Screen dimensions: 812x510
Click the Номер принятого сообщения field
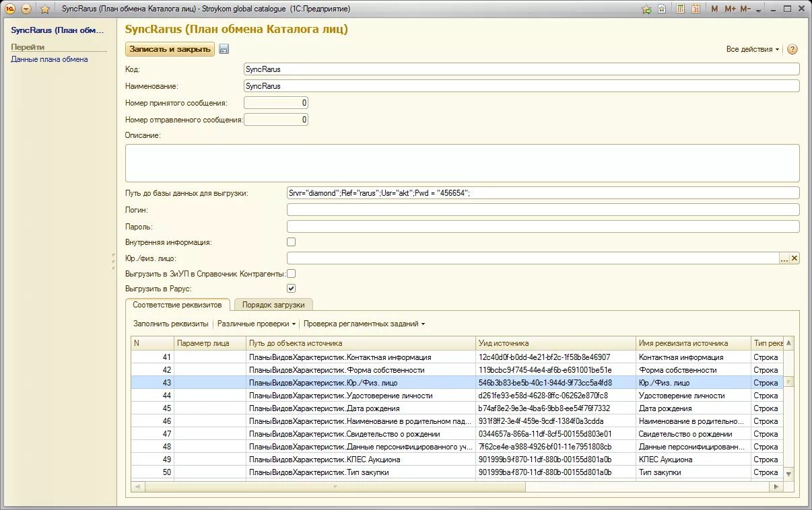point(276,103)
